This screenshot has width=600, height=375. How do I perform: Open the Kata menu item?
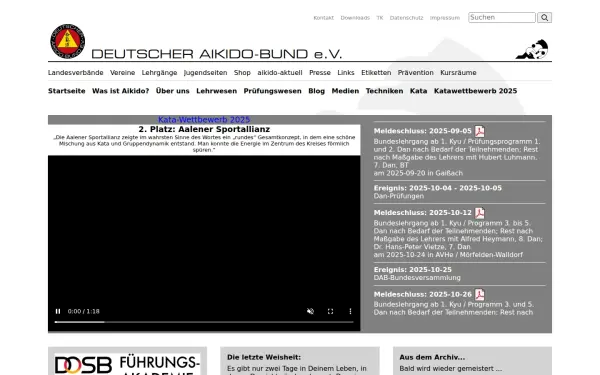418,91
